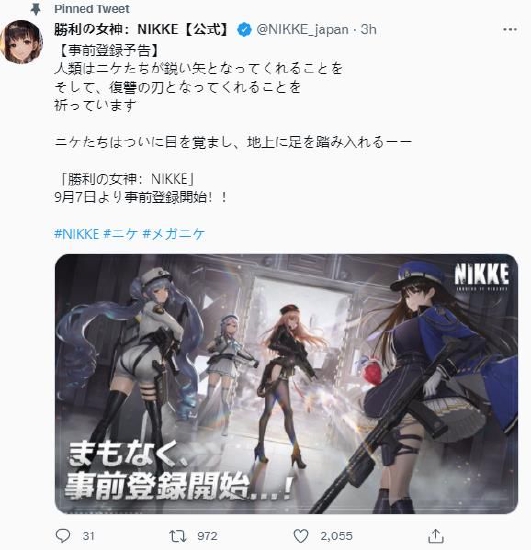Click the 972 retweet count
Image resolution: width=531 pixels, height=550 pixels.
[x=207, y=536]
